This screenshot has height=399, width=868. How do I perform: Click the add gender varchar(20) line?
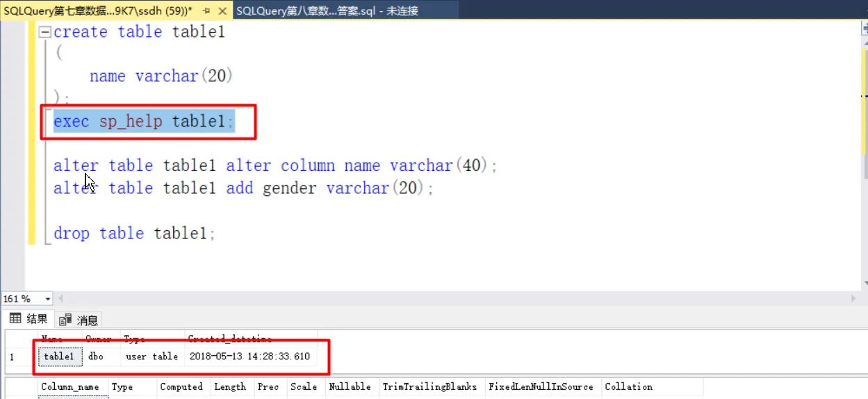244,188
